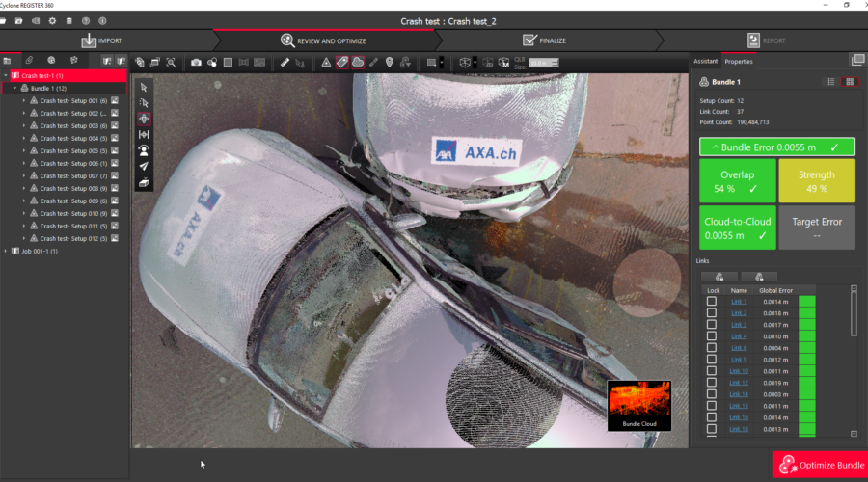This screenshot has width=868, height=482.
Task: Click the person walk-mode icon in viewer
Action: click(x=144, y=150)
